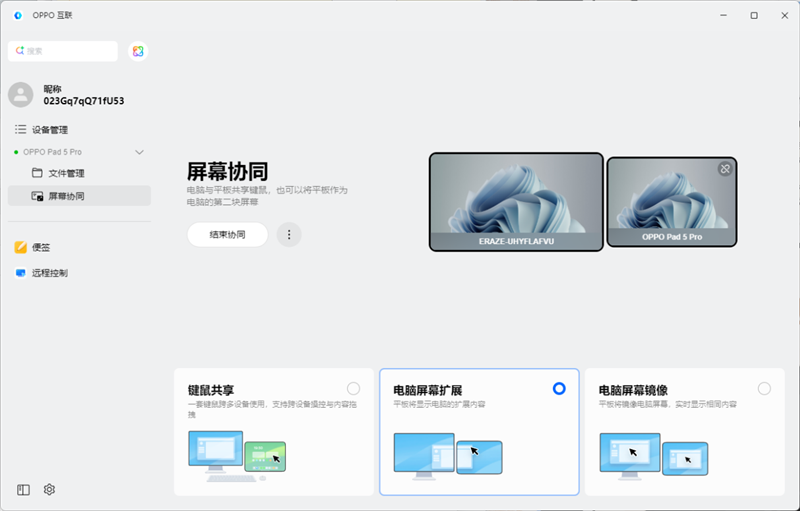Image resolution: width=800 pixels, height=511 pixels.
Task: Select 屏幕协同 sidebar item
Action: pos(79,196)
